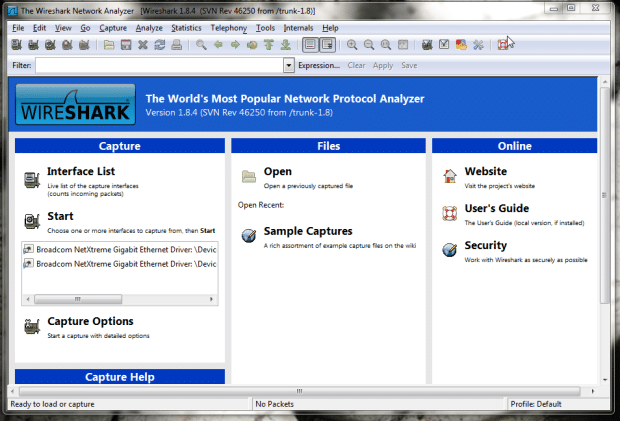Click the Clear filter button
Image resolution: width=620 pixels, height=421 pixels.
pos(356,66)
